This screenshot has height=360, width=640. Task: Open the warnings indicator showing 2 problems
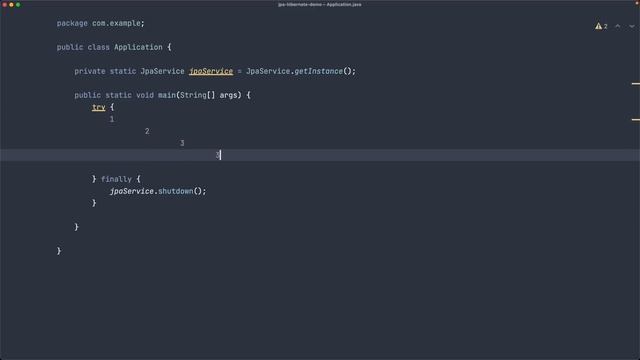point(601,26)
